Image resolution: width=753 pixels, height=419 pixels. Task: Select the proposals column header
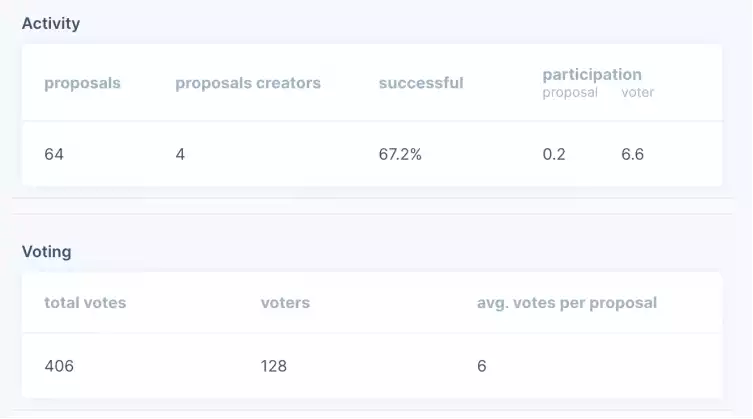82,83
